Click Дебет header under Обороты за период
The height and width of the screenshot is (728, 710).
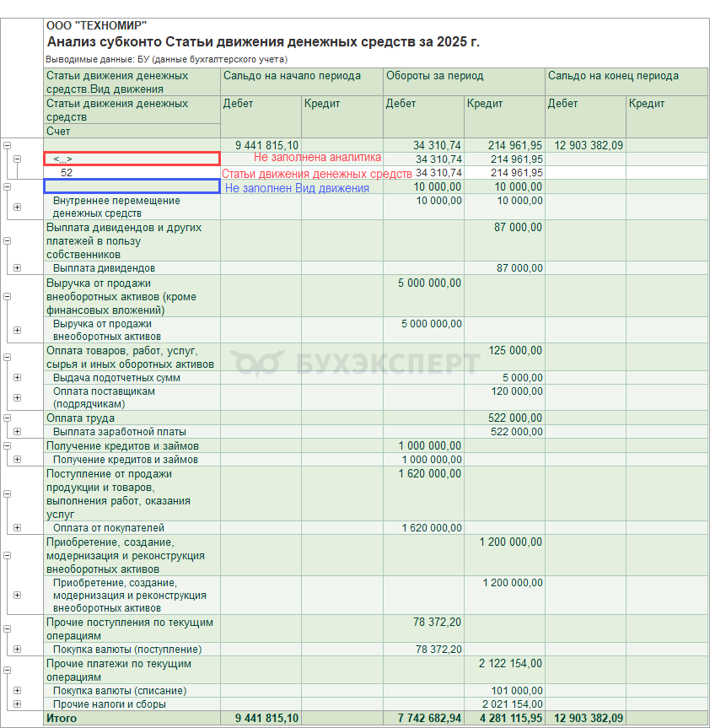[x=423, y=116]
